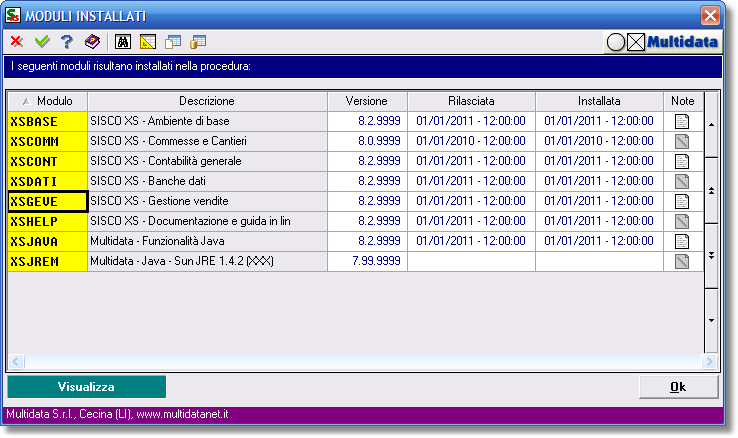
Task: Click 'Multidata - Java - Sun JRE 1.4.2' description
Action: 182,261
